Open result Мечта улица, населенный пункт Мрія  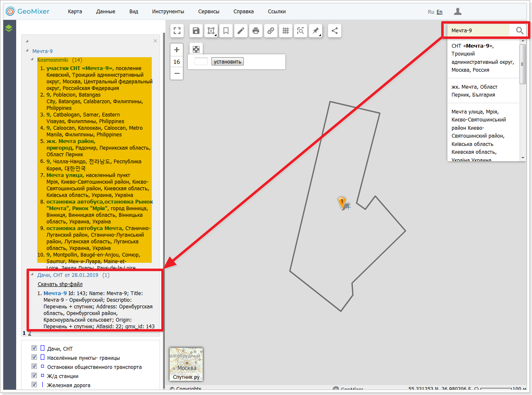pyautogui.click(x=65, y=175)
